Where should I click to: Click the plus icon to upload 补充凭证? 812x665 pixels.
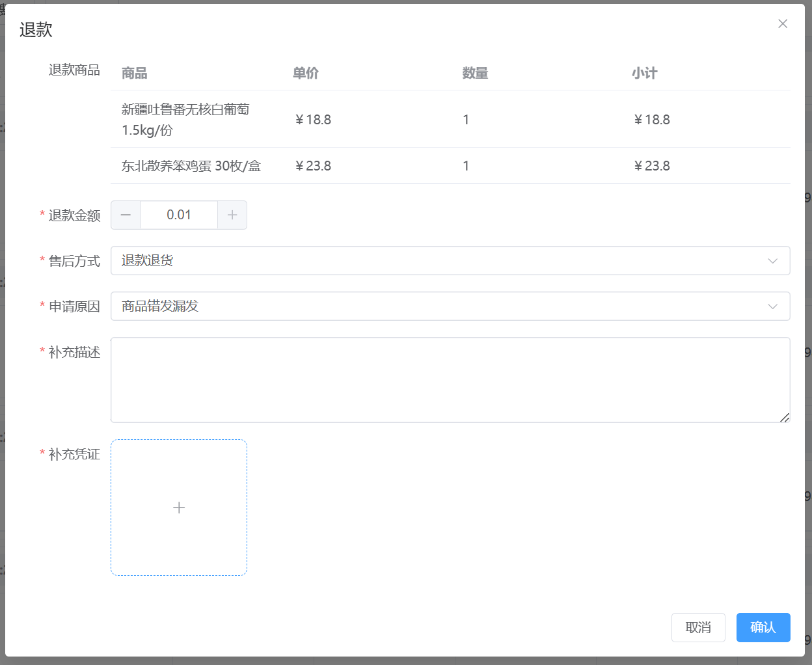pyautogui.click(x=179, y=508)
